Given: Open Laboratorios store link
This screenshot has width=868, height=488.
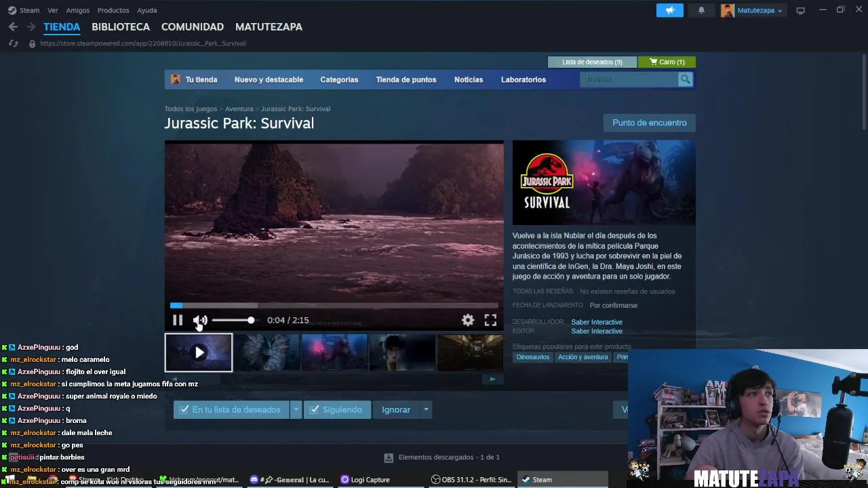Looking at the screenshot, I should (x=524, y=79).
